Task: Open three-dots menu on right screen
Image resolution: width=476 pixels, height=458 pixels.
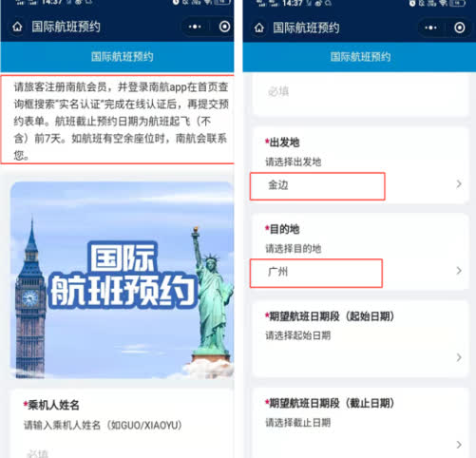Action: 430,28
